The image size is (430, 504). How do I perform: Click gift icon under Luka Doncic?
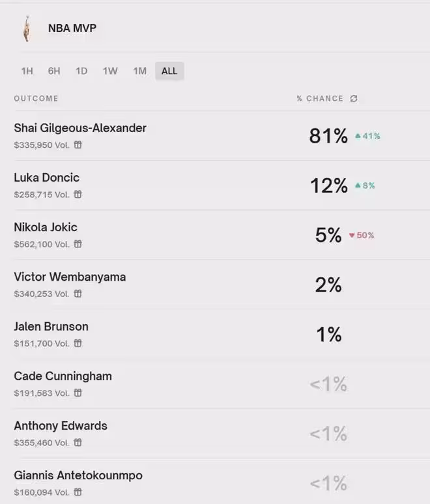pyautogui.click(x=78, y=195)
